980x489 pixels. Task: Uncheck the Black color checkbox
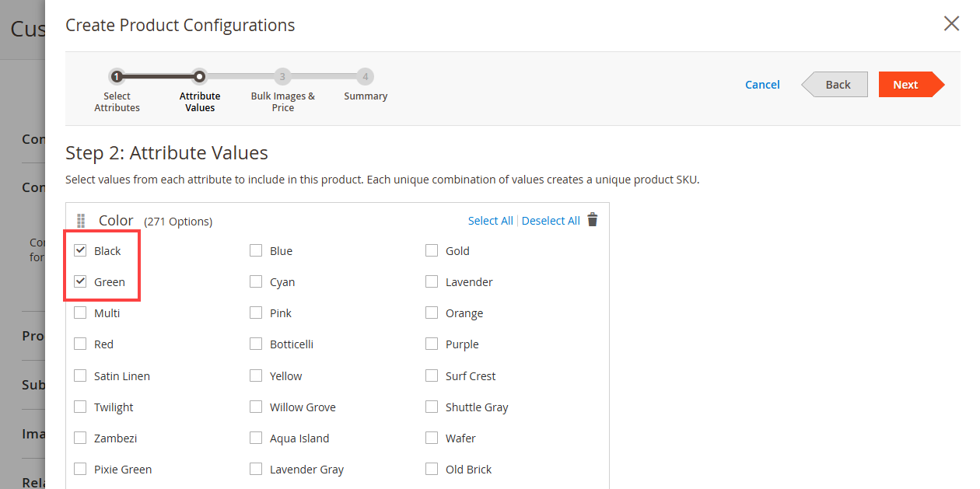[80, 250]
